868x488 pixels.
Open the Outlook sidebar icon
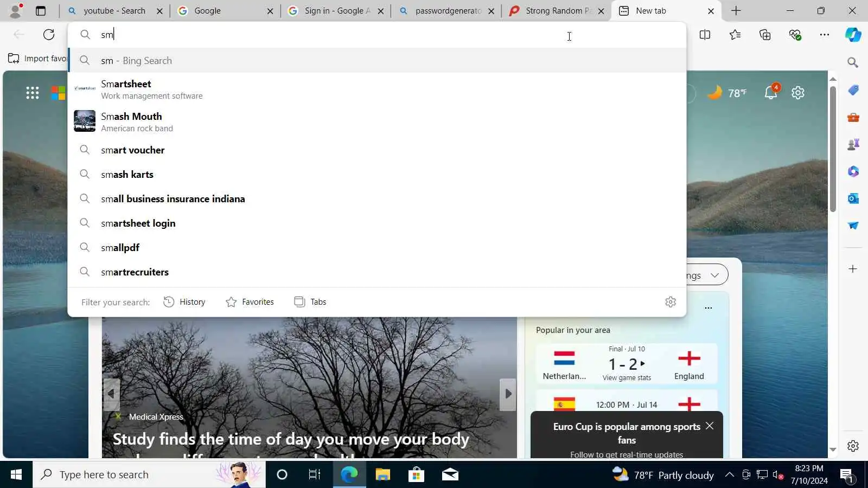(x=853, y=198)
